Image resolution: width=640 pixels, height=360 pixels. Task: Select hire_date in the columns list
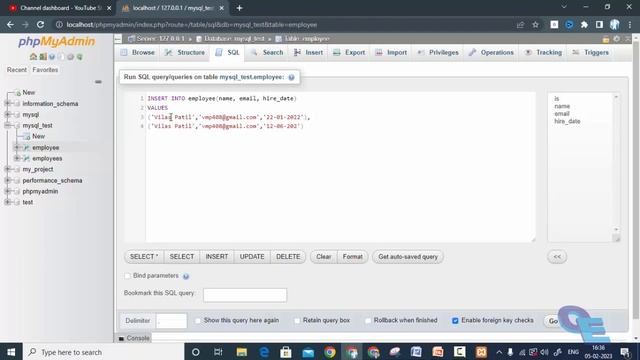(x=567, y=121)
